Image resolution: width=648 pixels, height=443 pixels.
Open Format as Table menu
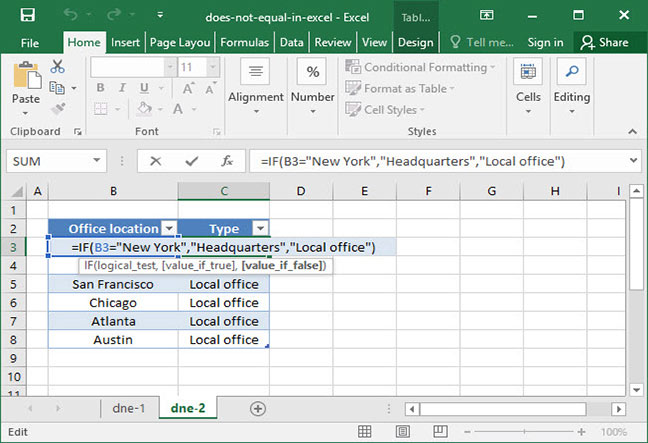pos(400,88)
